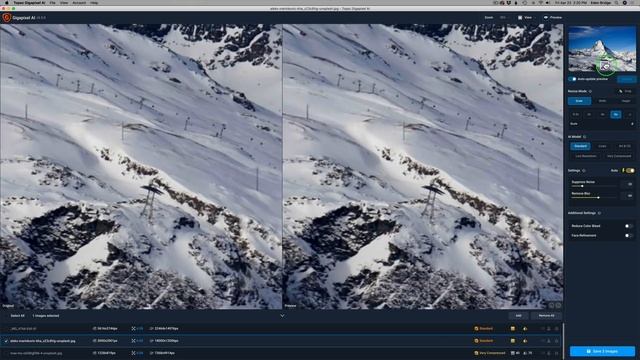Select the Lines AI model
The image size is (640, 360).
tap(602, 146)
